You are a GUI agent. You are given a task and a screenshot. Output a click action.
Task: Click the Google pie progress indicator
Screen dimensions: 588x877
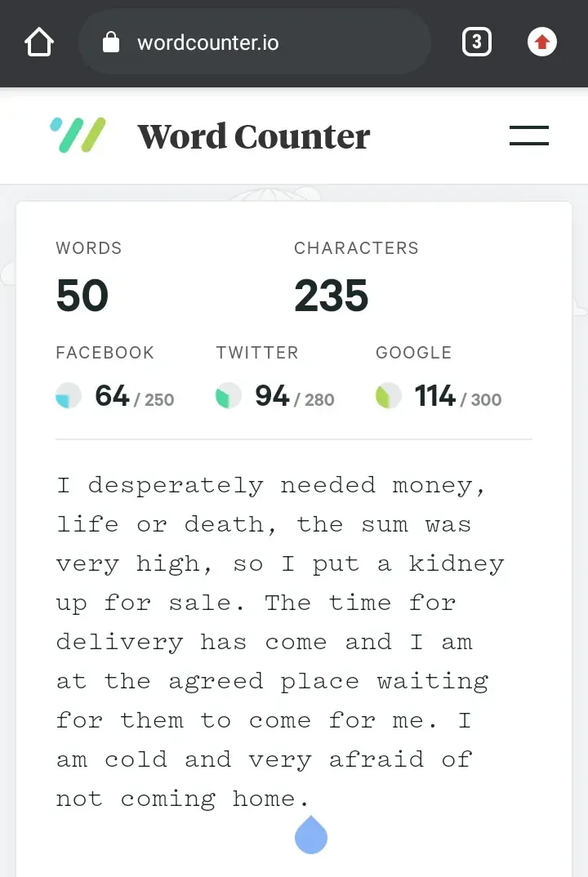click(388, 395)
